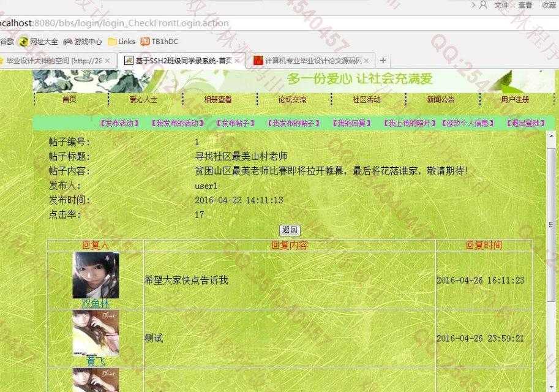Close the 基于SSH2班级同学录系统 tab
This screenshot has height=392, width=559.
tap(237, 61)
